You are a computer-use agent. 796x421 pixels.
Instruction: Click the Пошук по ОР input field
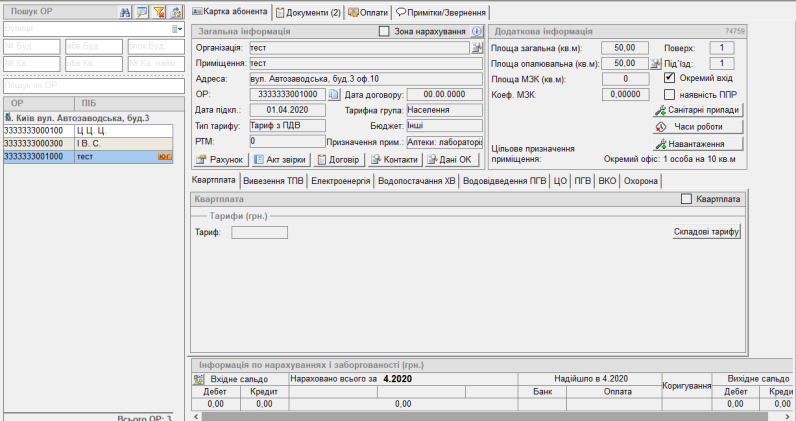91,86
